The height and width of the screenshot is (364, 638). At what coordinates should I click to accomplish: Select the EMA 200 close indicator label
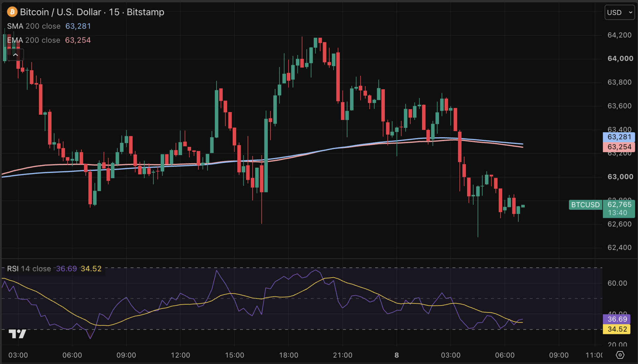(34, 40)
